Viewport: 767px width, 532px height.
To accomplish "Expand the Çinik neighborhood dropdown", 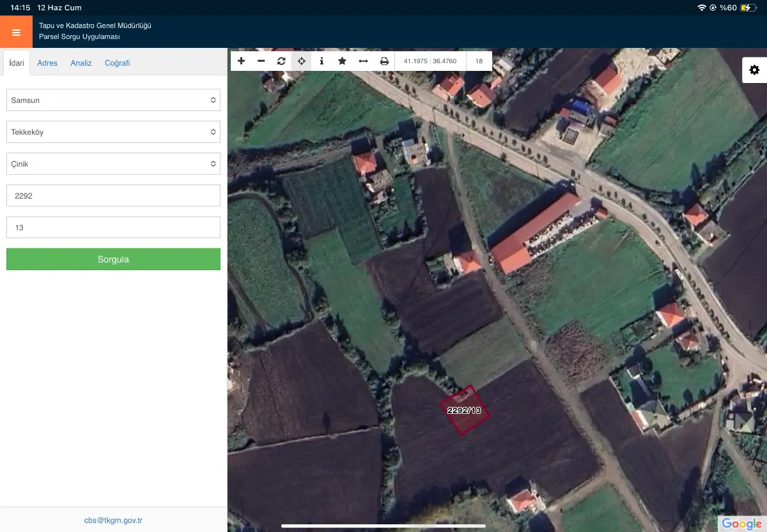I will [113, 164].
